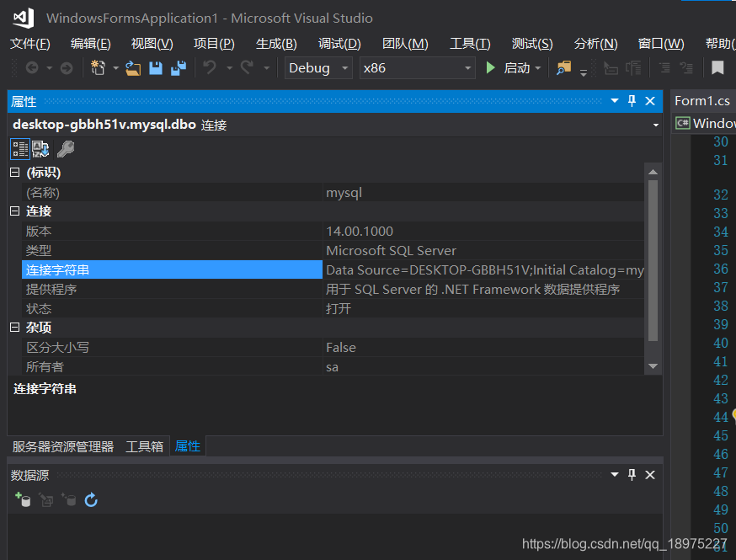Open the 视图(V) menu
736x560 pixels.
click(152, 44)
